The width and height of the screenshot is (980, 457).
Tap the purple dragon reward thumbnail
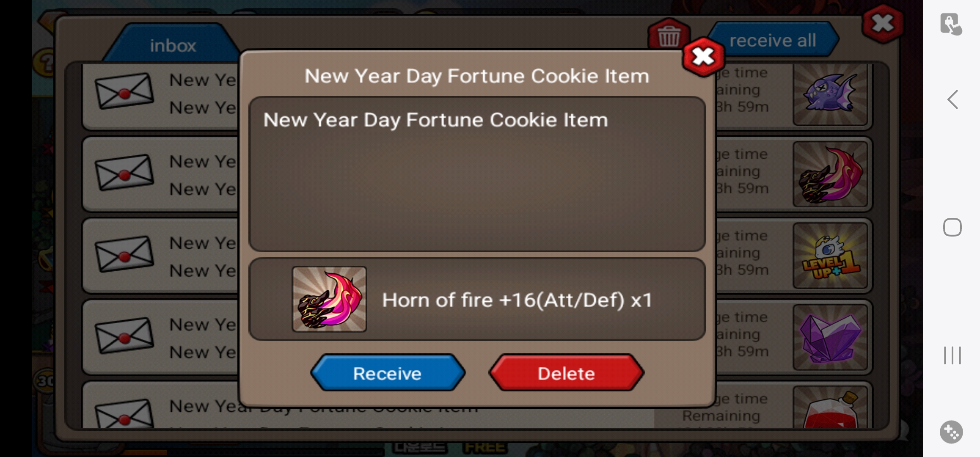[x=830, y=94]
